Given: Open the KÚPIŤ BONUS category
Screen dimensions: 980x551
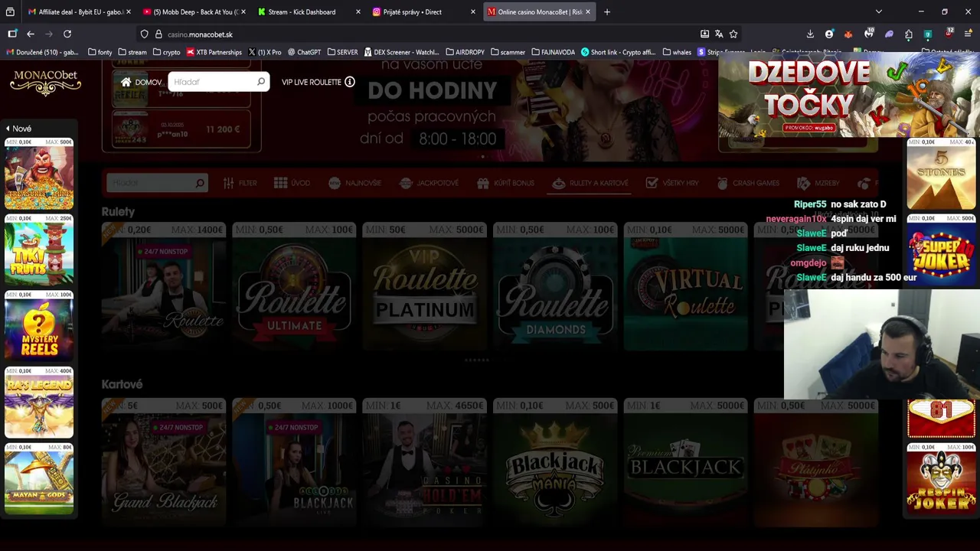Looking at the screenshot, I should point(505,183).
